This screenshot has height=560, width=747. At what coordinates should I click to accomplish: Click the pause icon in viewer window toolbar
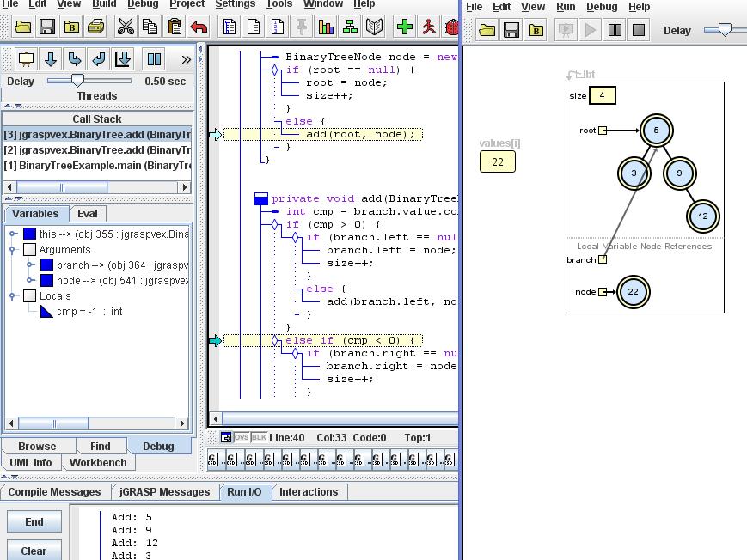615,30
